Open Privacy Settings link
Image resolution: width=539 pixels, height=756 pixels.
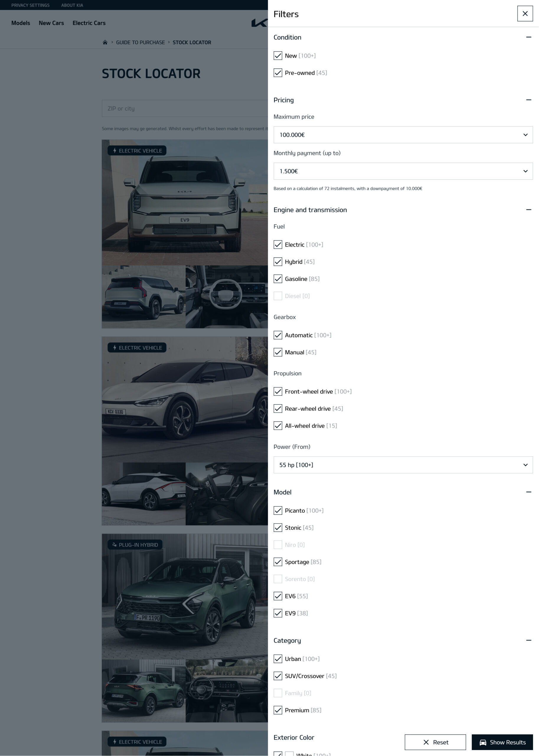coord(30,5)
